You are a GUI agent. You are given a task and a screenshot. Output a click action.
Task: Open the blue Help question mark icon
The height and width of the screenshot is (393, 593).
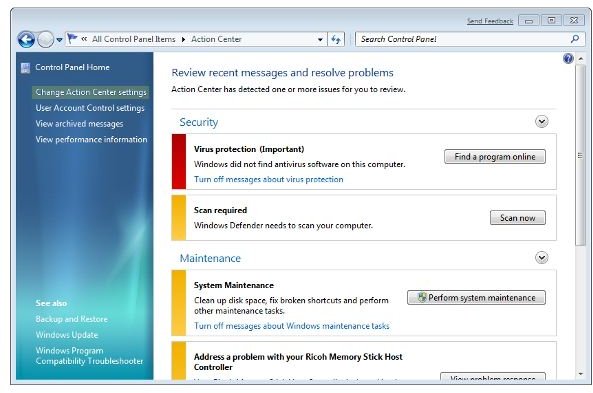568,59
